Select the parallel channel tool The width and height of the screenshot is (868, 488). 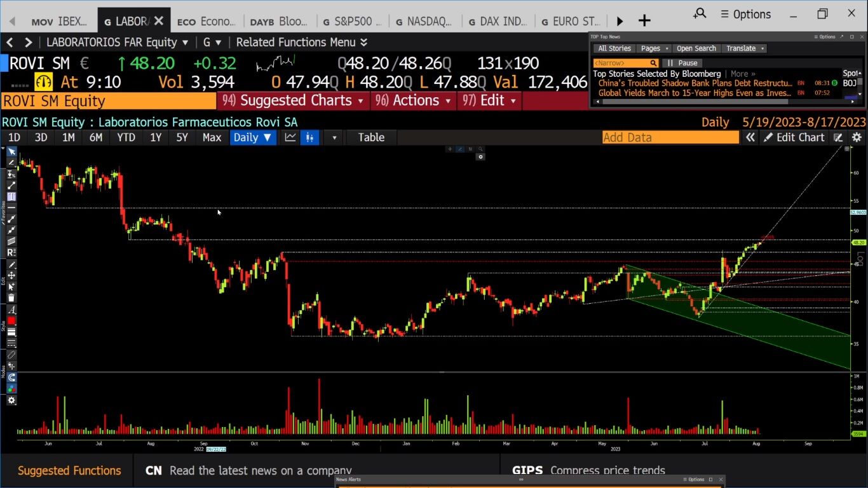click(x=11, y=241)
